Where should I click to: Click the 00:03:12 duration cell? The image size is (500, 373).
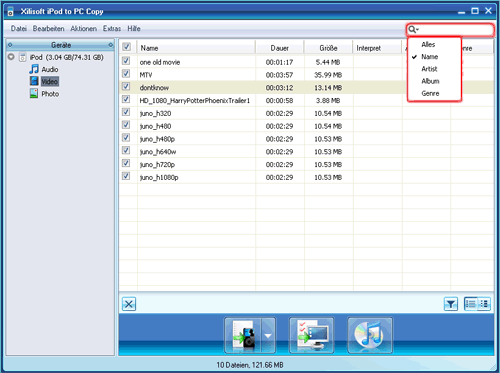click(x=279, y=88)
